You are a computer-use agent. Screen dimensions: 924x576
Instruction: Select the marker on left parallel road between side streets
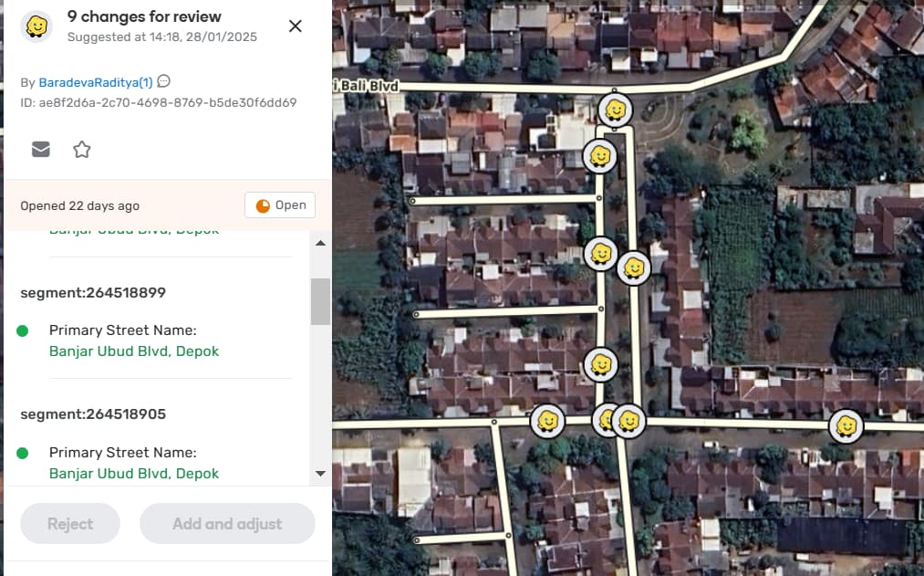pyautogui.click(x=600, y=254)
